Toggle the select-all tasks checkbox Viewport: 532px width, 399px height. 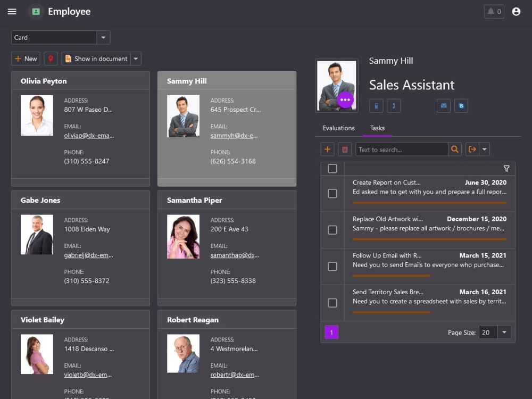pos(332,169)
